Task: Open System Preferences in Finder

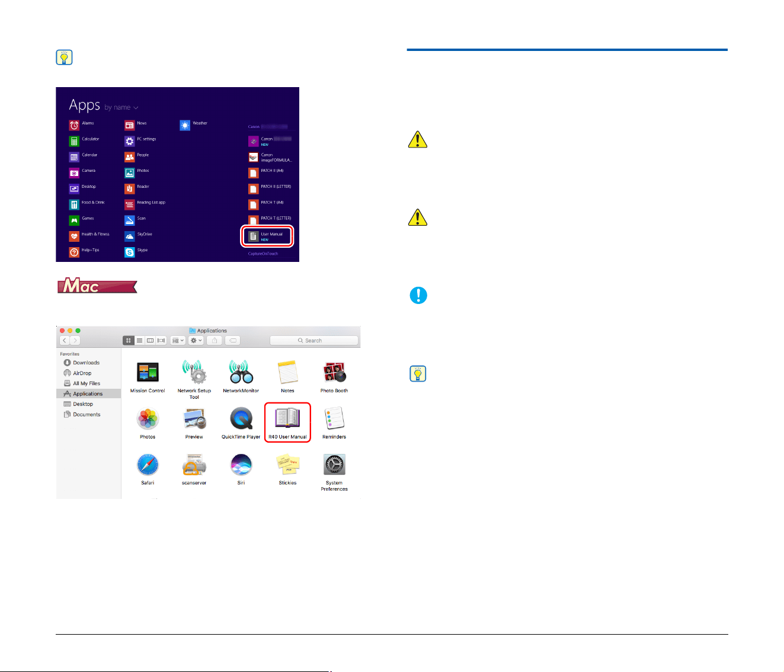Action: [334, 472]
